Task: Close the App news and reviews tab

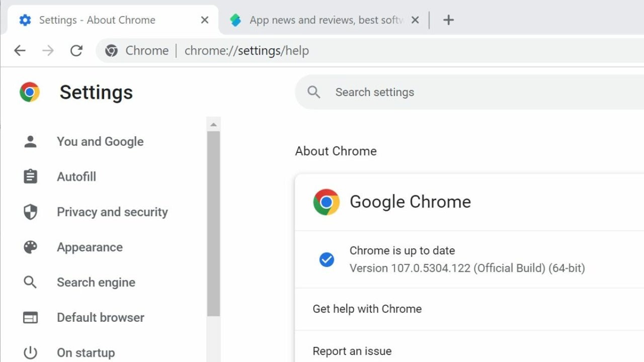Action: click(x=415, y=20)
